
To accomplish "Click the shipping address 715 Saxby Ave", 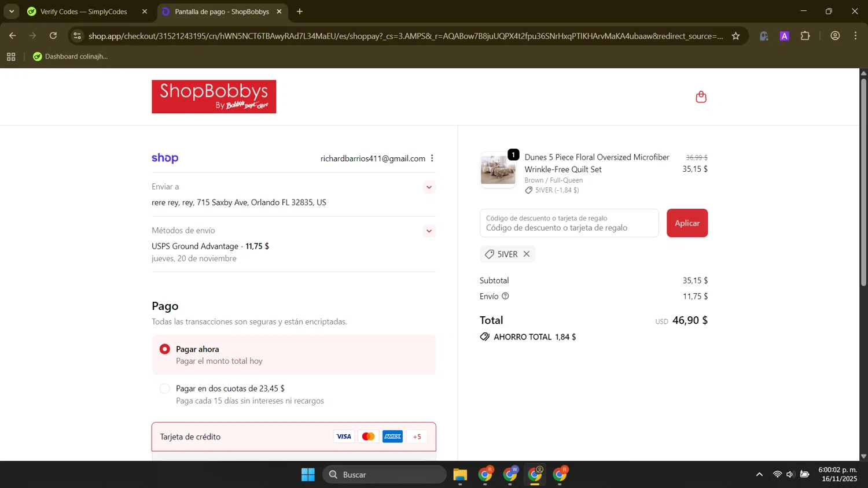I will point(239,202).
